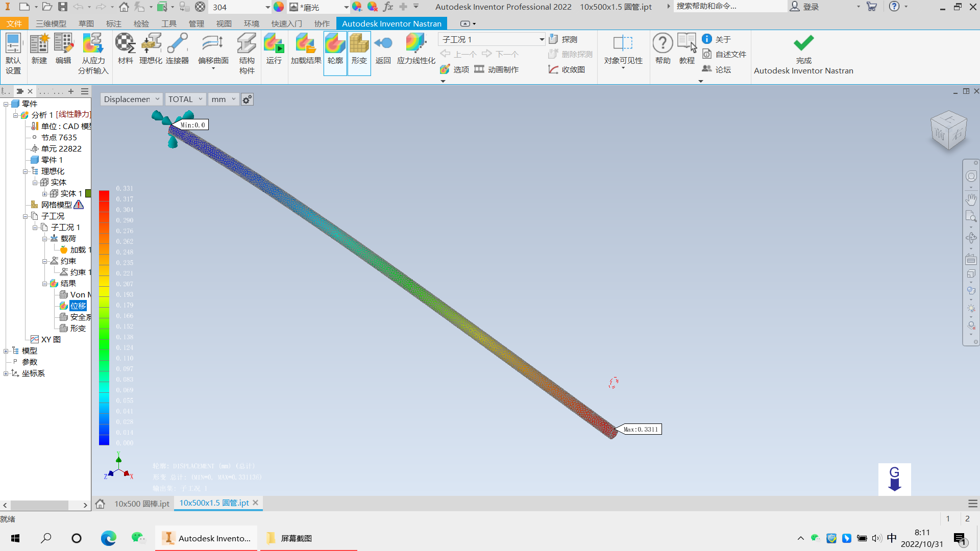Viewport: 980px width, 551px height.
Task: Click the 关于 about button
Action: 717,39
